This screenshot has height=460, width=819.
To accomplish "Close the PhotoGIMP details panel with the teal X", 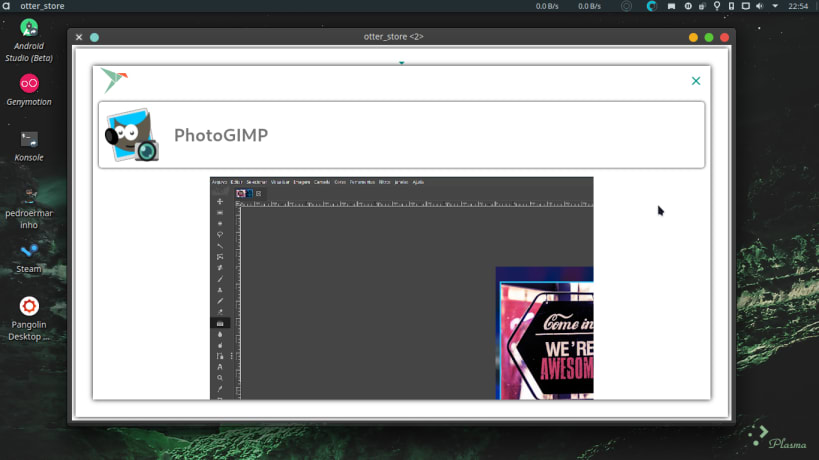I will [x=696, y=81].
